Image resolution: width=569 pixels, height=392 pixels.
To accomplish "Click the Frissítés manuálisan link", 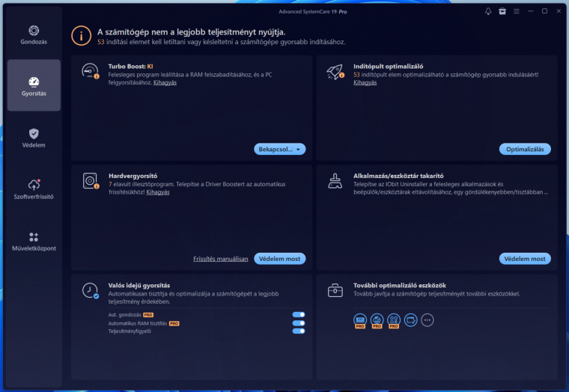I will [220, 259].
